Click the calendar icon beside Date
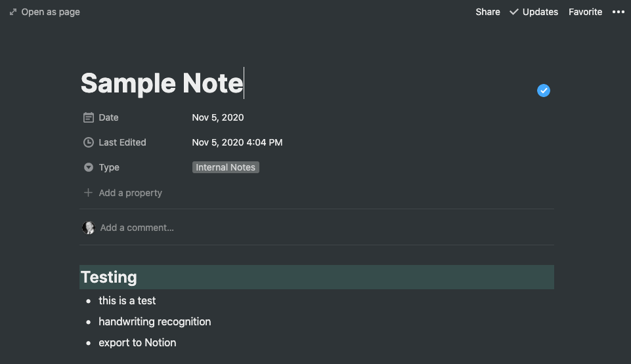Image resolution: width=631 pixels, height=364 pixels. (89, 117)
